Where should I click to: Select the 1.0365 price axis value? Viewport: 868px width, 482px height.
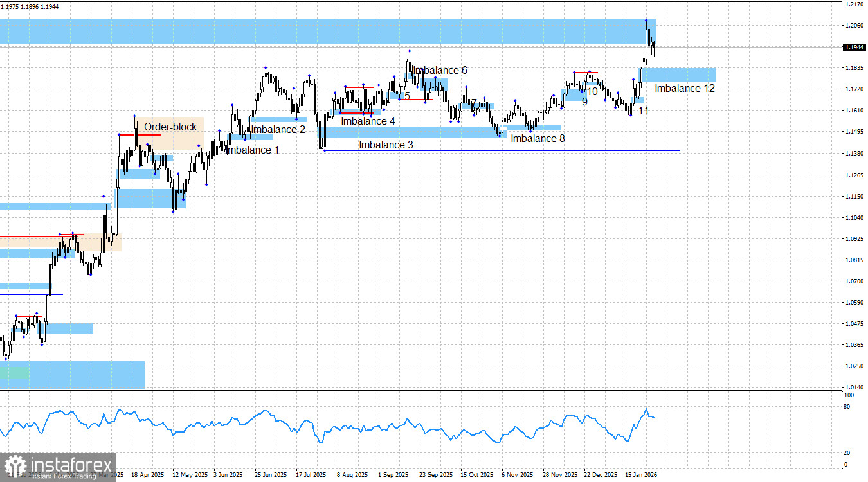click(854, 344)
